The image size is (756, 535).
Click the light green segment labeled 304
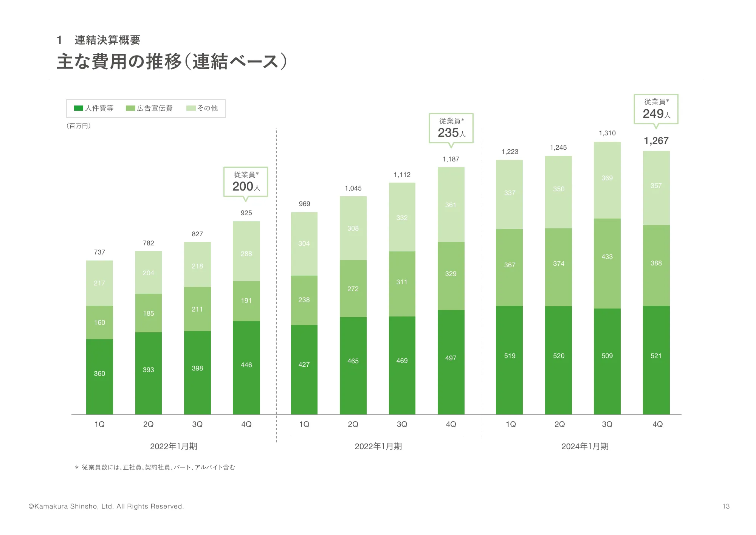(304, 244)
